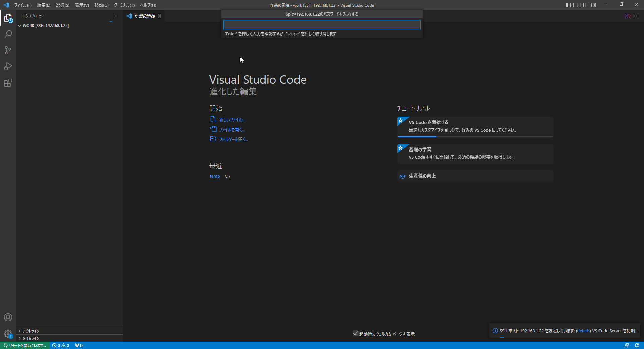Open the Extensions view icon
Viewport: 644px width, 349px height.
pos(8,83)
